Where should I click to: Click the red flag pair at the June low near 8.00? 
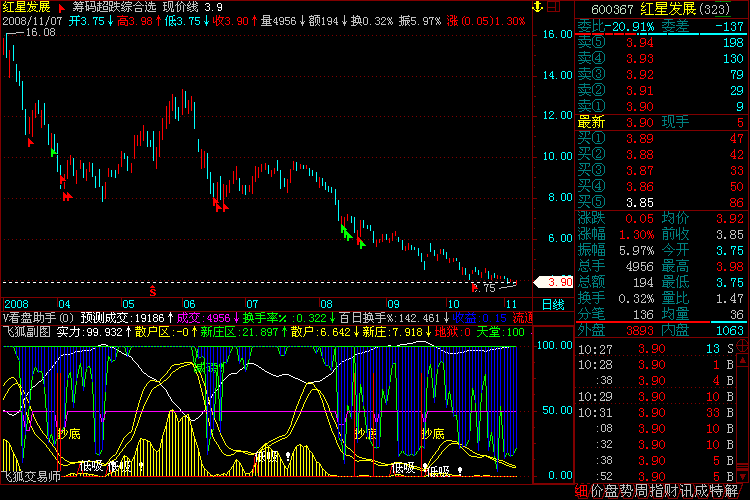pos(221,207)
